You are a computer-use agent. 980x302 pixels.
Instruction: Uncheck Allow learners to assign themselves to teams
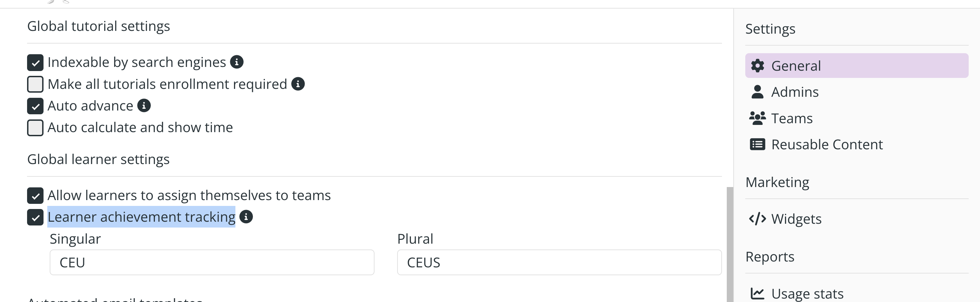(x=35, y=196)
